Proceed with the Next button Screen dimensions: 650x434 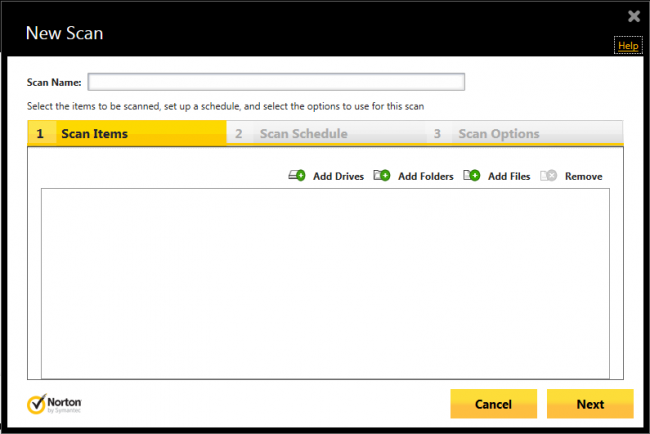click(x=590, y=404)
